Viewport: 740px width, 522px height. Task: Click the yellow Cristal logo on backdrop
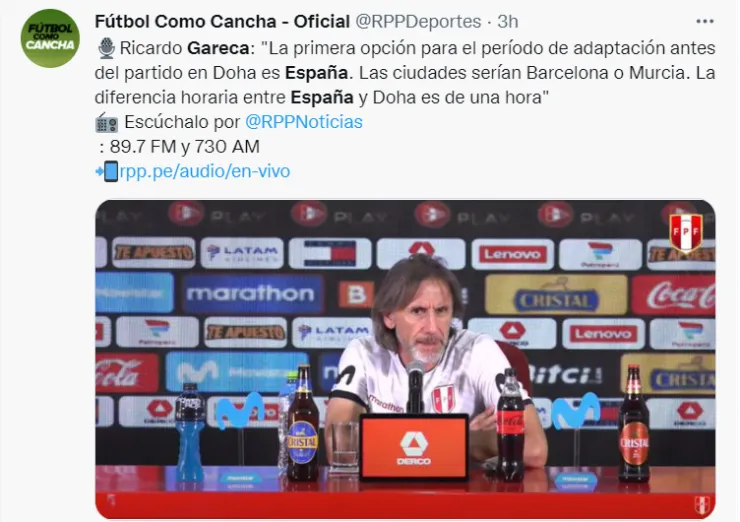[556, 295]
